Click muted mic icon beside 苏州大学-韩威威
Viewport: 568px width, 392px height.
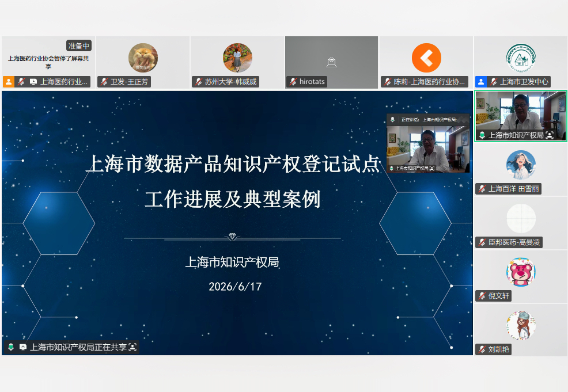[199, 82]
